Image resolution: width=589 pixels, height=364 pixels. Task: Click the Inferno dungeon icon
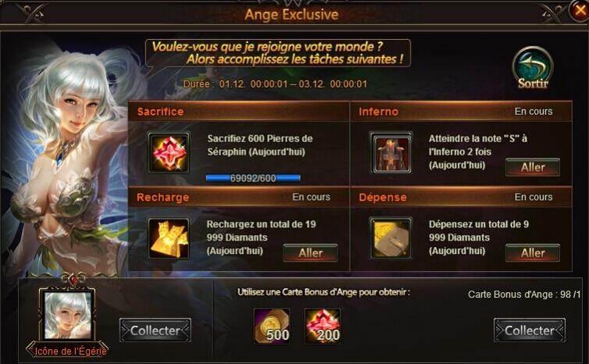pos(391,152)
